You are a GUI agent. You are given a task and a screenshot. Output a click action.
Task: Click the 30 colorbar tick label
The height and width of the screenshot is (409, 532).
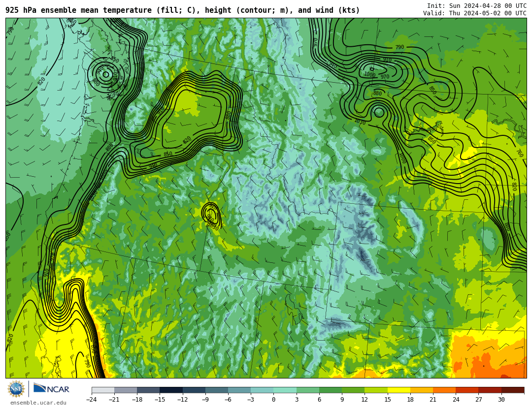501,400
